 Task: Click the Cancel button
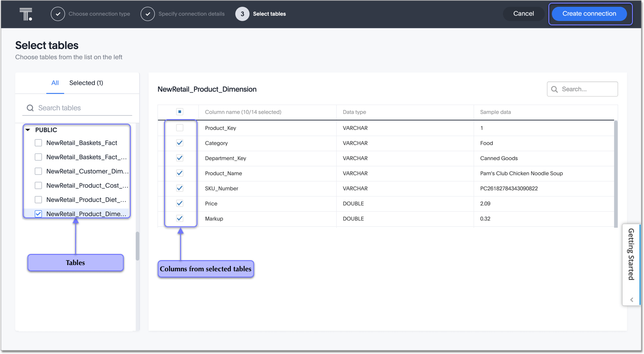tap(523, 13)
